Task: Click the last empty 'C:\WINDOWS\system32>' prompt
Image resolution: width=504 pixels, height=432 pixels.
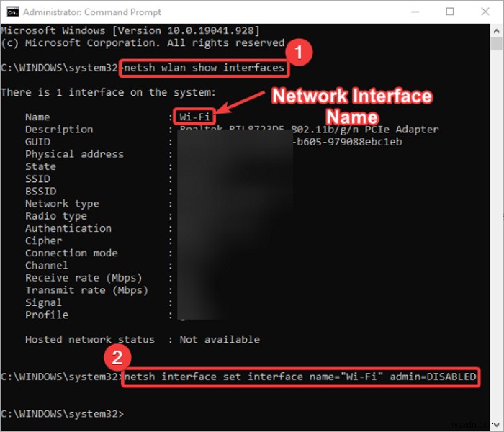Action: (63, 414)
